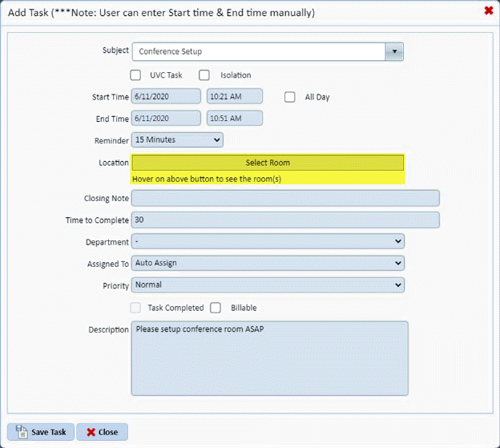Click the red X close icon

[488, 10]
